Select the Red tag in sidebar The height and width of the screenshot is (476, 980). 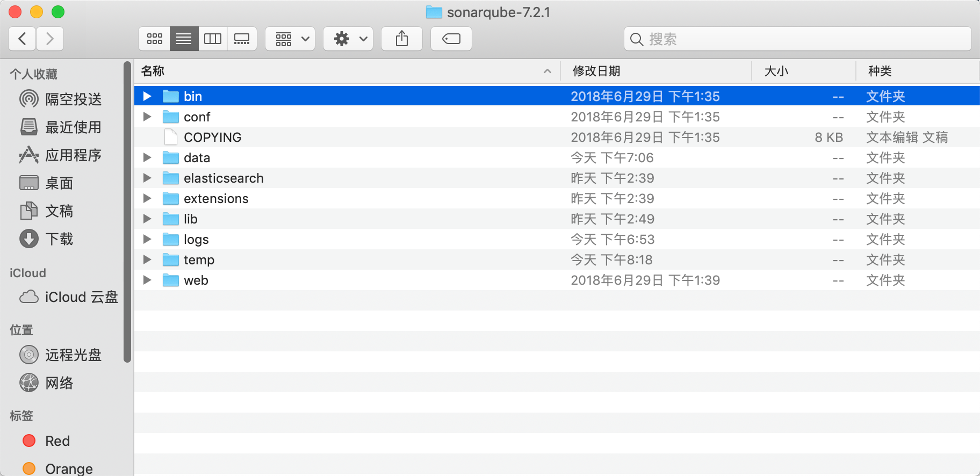pyautogui.click(x=46, y=441)
